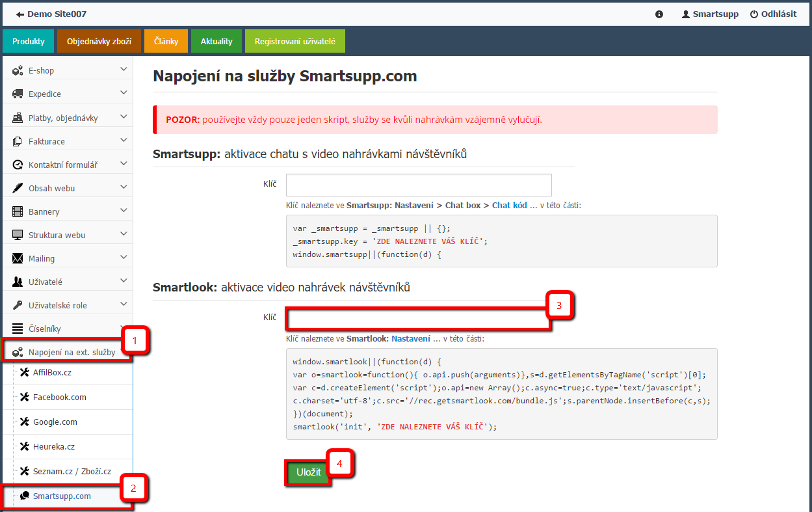Viewport: 812px width, 512px height.
Task: Click the Fakturace sidebar label
Action: 47,141
